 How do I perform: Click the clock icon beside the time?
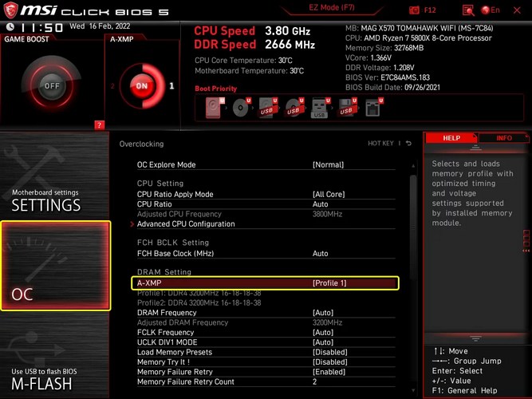[10, 27]
